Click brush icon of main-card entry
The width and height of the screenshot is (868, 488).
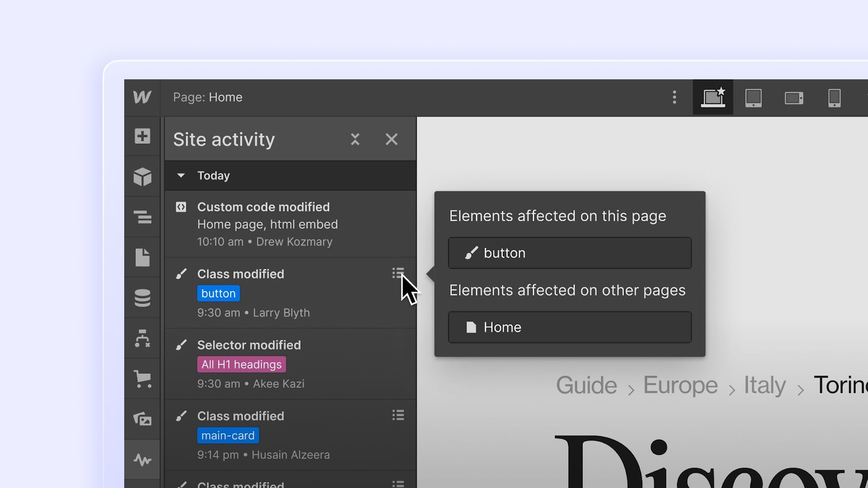[x=181, y=416]
